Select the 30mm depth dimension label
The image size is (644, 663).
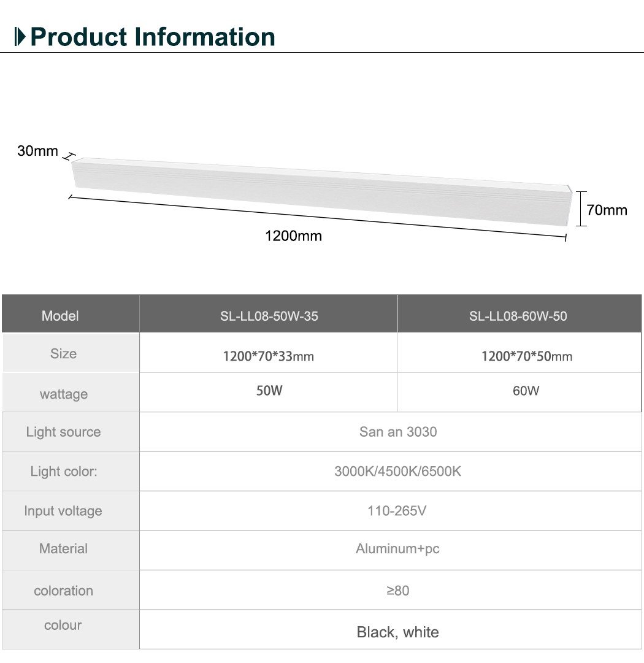pos(38,151)
